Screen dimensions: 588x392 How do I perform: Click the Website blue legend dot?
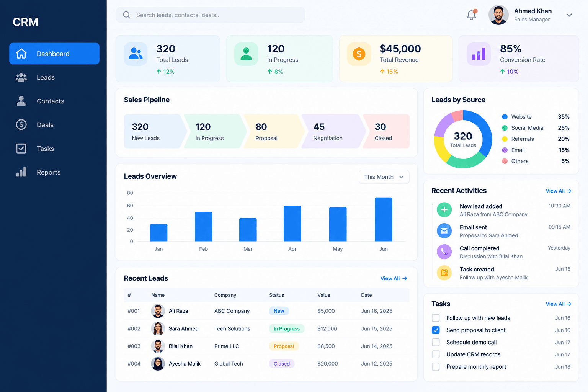click(505, 117)
